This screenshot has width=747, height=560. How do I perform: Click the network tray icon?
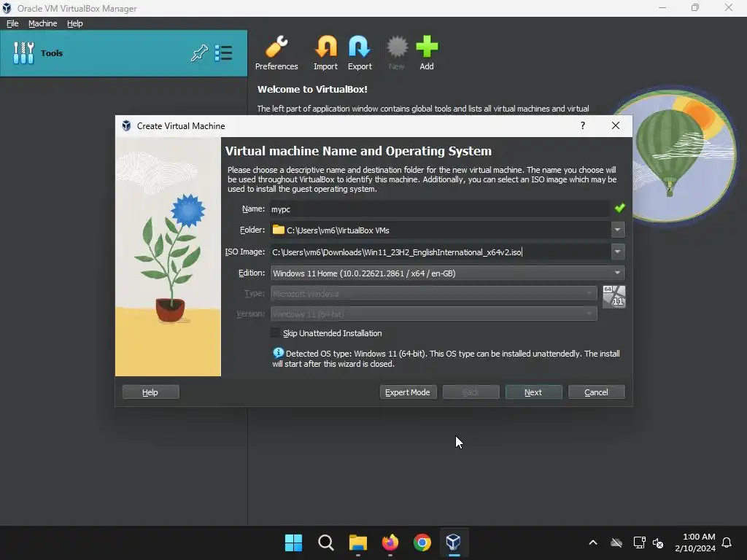(639, 542)
